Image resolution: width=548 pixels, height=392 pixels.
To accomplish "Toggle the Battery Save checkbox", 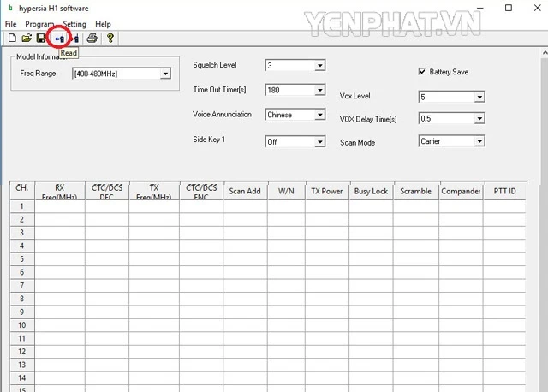I will (422, 72).
